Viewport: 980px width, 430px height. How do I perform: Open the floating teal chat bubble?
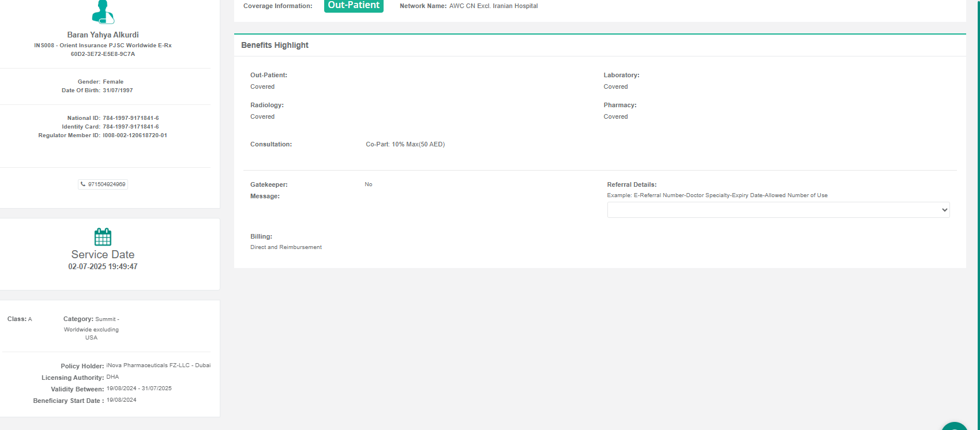955,426
